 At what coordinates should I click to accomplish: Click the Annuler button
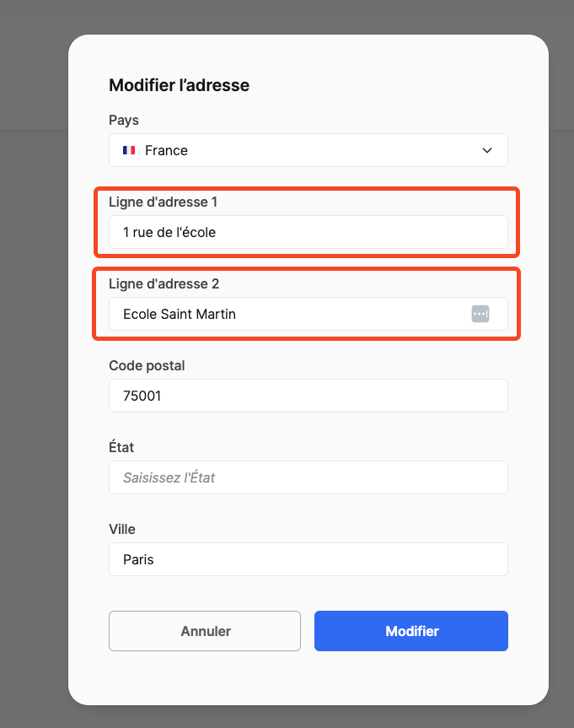(205, 631)
